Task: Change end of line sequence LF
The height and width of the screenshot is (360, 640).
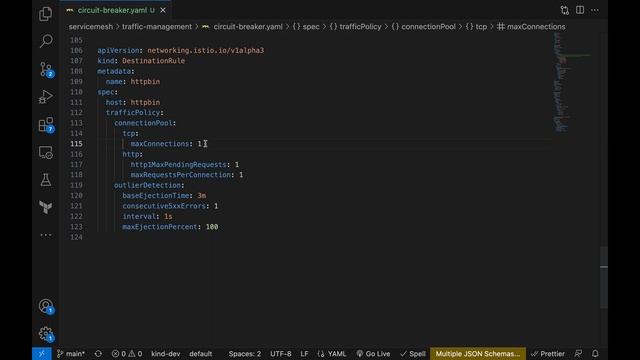Action: pyautogui.click(x=304, y=353)
